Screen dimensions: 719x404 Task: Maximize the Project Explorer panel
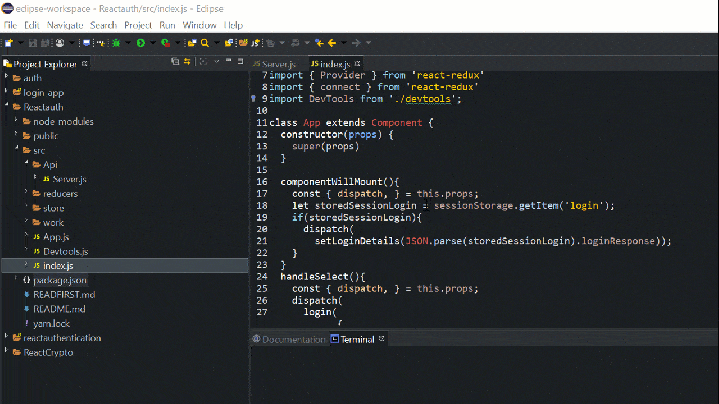(x=240, y=61)
